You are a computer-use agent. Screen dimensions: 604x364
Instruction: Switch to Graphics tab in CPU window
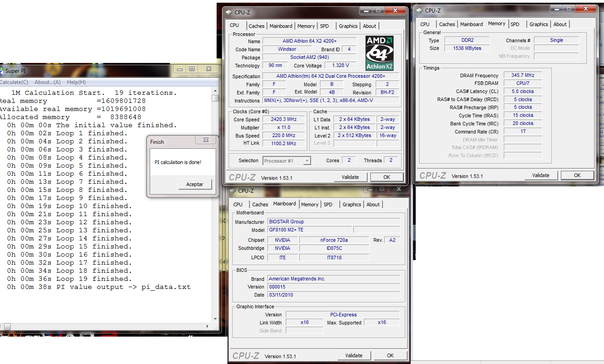pos(348,26)
